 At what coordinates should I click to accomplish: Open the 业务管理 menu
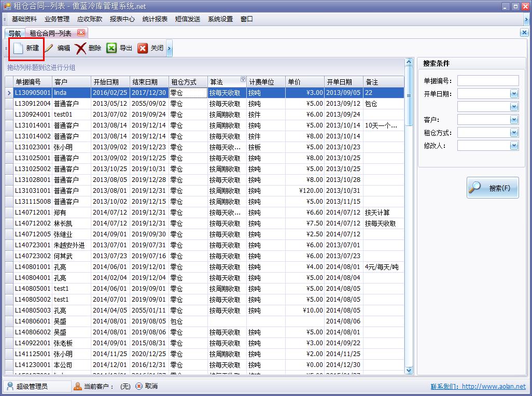click(57, 19)
